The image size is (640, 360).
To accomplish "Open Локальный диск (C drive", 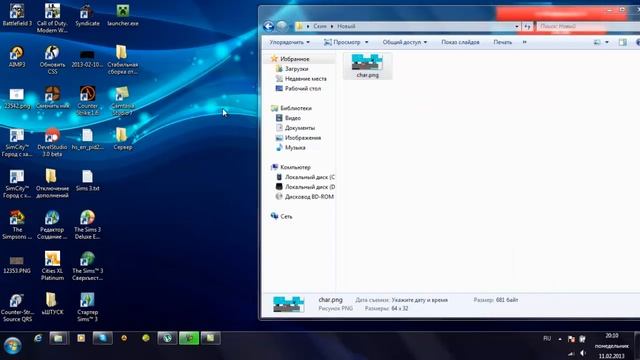I will [x=309, y=177].
